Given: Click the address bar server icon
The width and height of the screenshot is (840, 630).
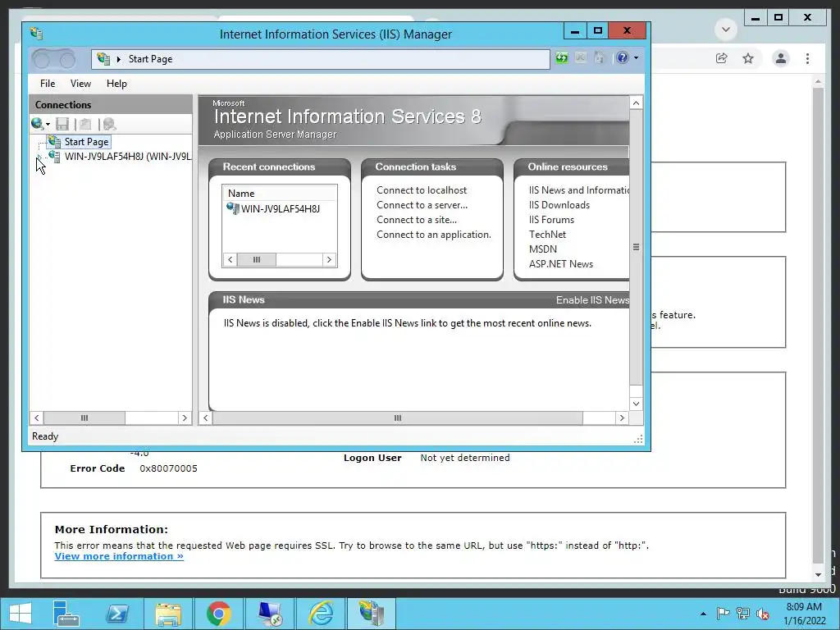Looking at the screenshot, I should (103, 59).
